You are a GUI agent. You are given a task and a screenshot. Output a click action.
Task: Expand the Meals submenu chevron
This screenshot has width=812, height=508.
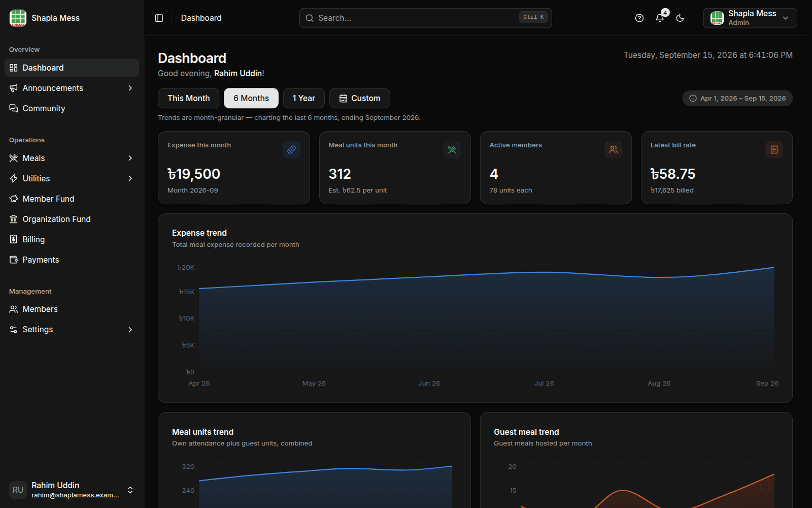130,158
